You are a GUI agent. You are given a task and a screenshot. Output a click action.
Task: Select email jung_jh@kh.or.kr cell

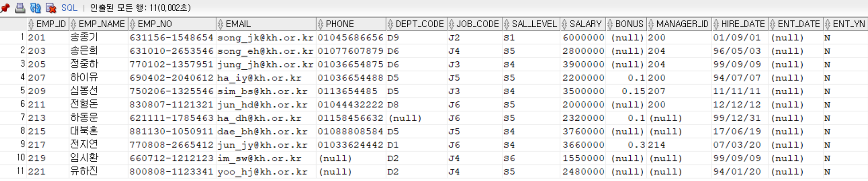click(266, 64)
